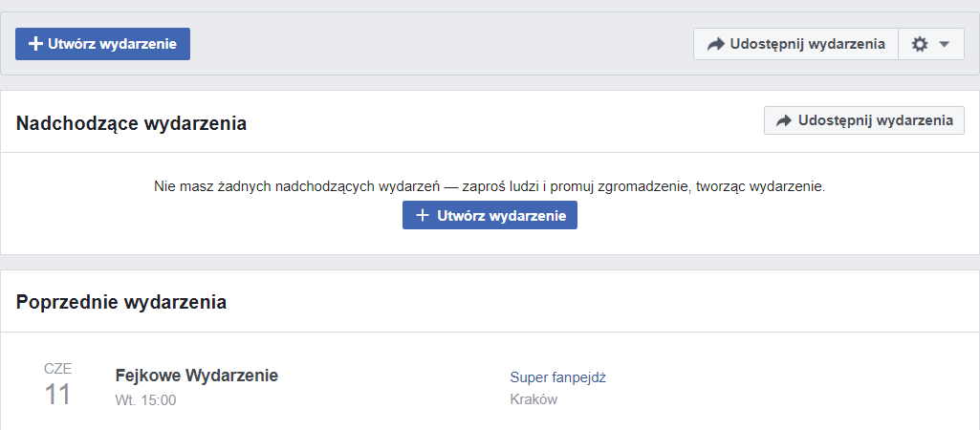Click the Utwórz wydarzenie label in the top toolbar
Screen dimensions: 980x430
(x=112, y=44)
